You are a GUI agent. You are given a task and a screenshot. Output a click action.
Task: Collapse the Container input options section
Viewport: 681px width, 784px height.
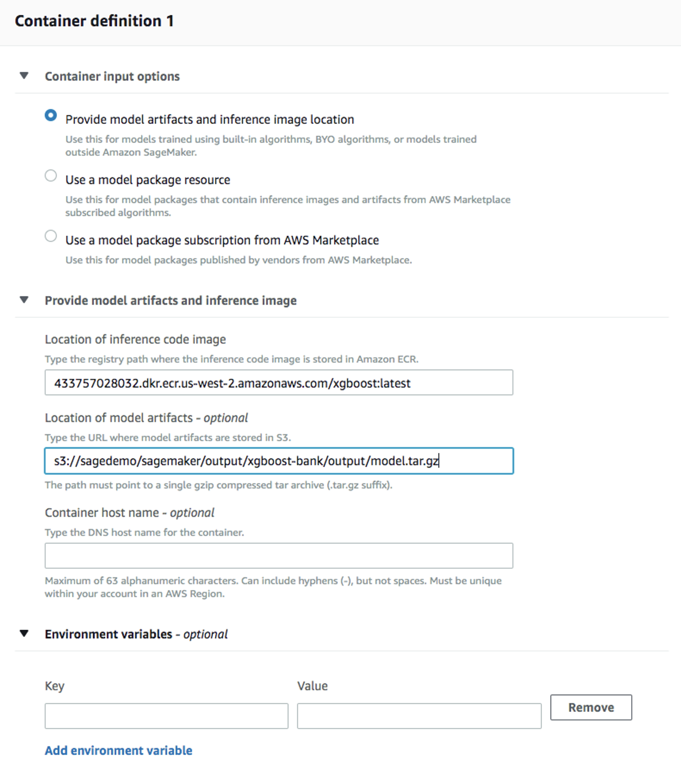point(24,76)
